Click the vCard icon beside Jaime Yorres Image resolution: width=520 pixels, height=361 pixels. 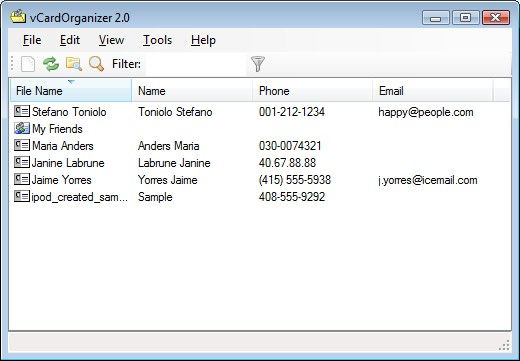pyautogui.click(x=22, y=179)
